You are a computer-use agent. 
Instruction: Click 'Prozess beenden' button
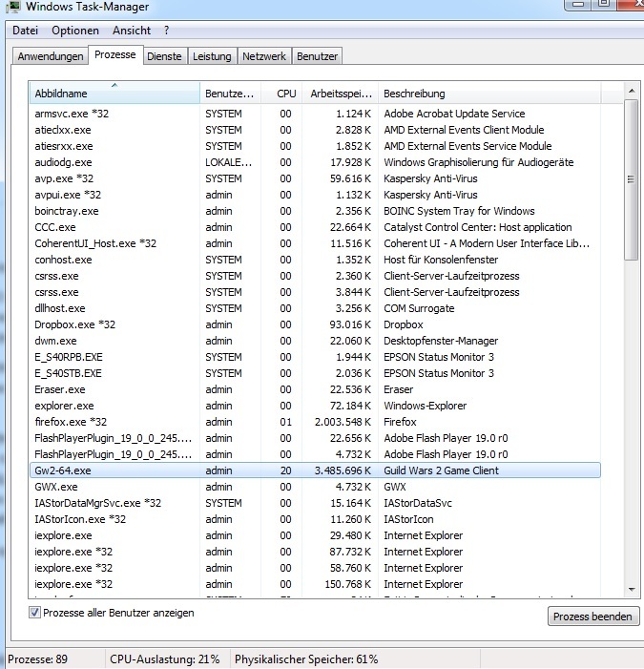pos(592,617)
